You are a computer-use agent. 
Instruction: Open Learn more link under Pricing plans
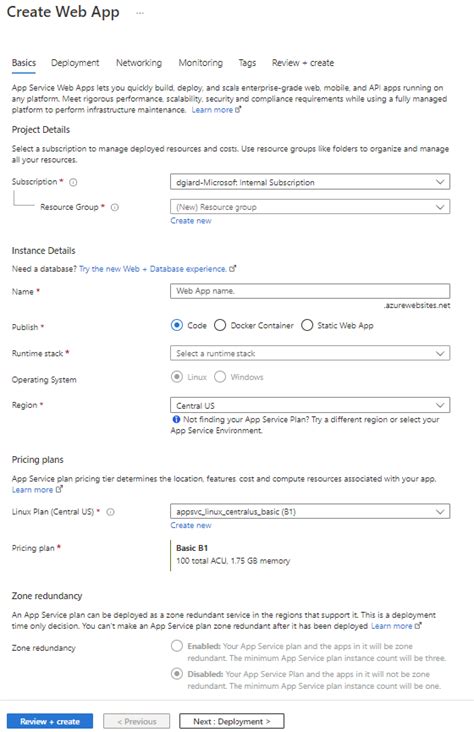click(x=37, y=490)
